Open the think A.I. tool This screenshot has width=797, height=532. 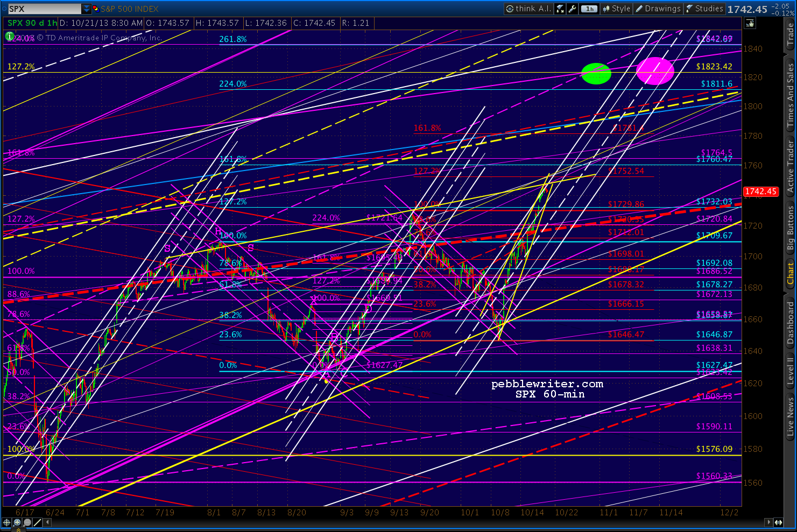point(529,9)
